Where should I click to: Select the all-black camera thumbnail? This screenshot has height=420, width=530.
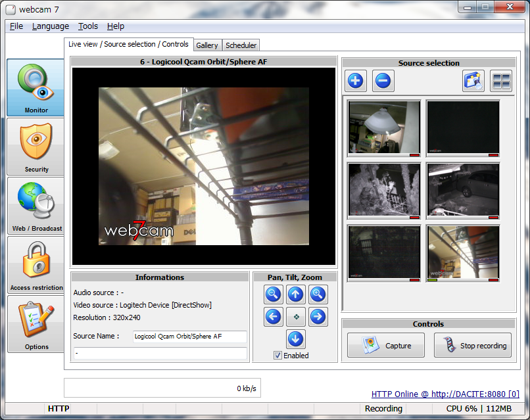[x=463, y=128]
